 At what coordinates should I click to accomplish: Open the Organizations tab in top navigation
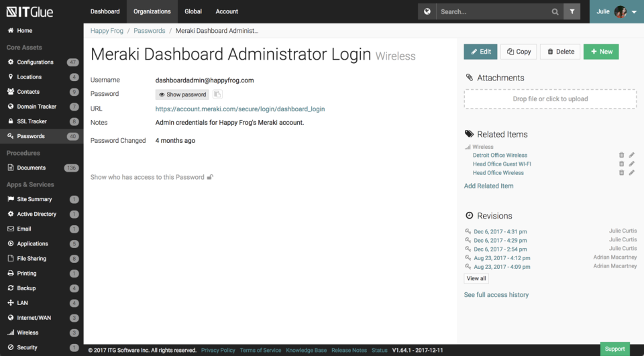[x=152, y=11]
